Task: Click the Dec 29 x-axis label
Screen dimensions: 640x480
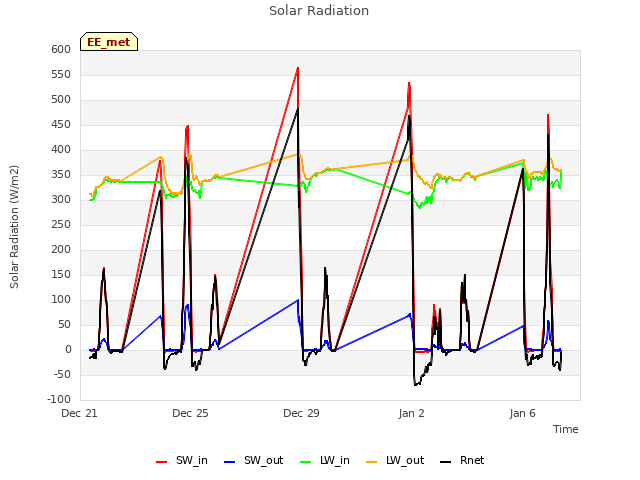Action: tap(301, 413)
